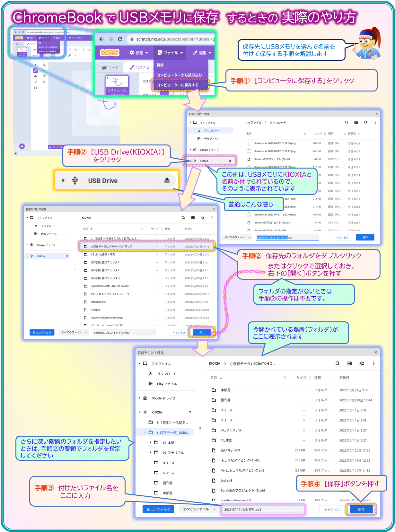Open すべてのファイル dropdown in the Downloads dialog
This screenshot has width=395, height=532.
[x=237, y=237]
